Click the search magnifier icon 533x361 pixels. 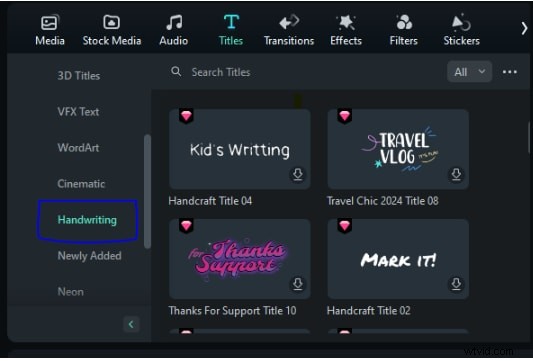tap(176, 71)
